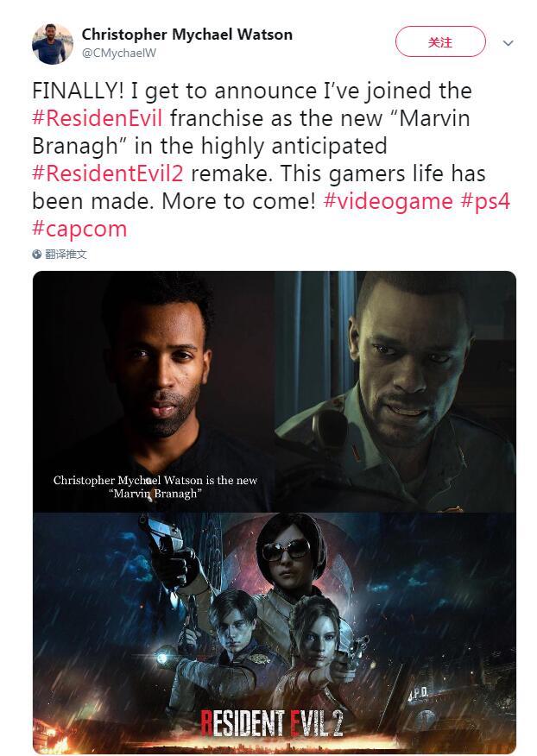Open the #capcom hashtag
Viewport: 537px width, 756px height.
[x=79, y=229]
